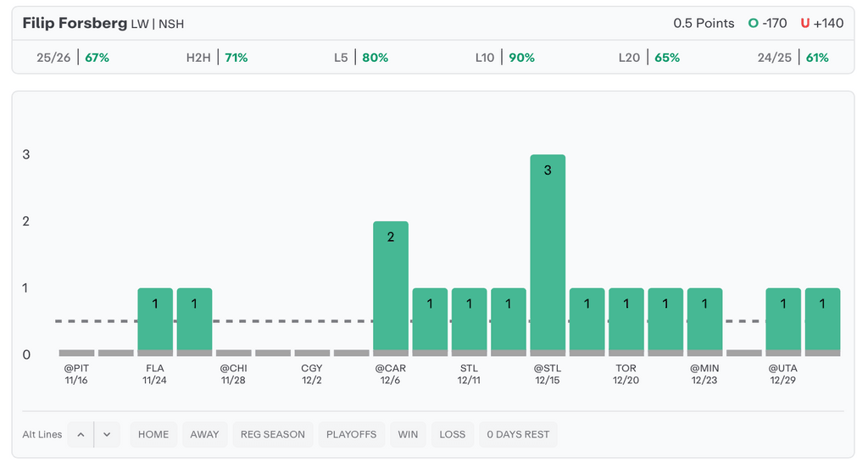Select the 25/26 season split
Viewport: 868px width, 474px height.
73,58
